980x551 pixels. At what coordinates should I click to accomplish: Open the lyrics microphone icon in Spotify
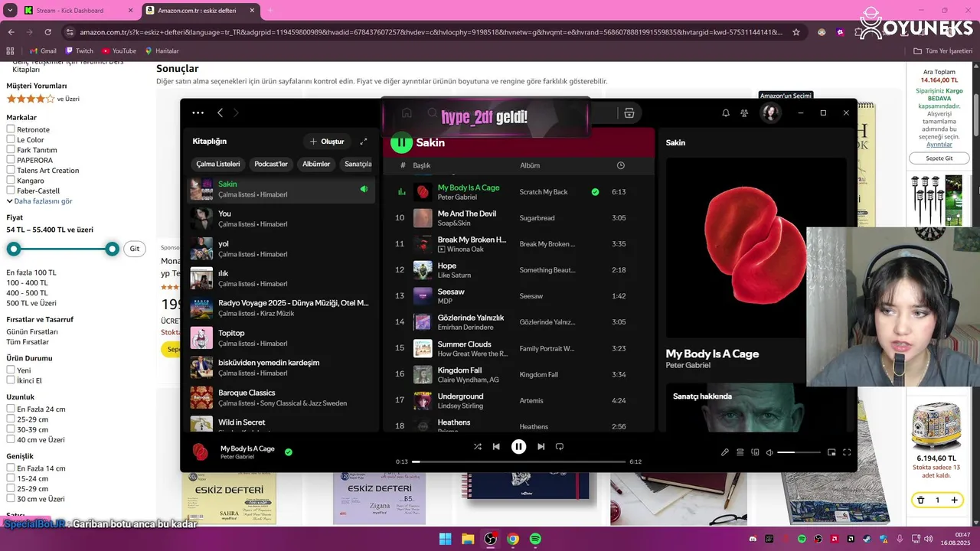pos(725,452)
